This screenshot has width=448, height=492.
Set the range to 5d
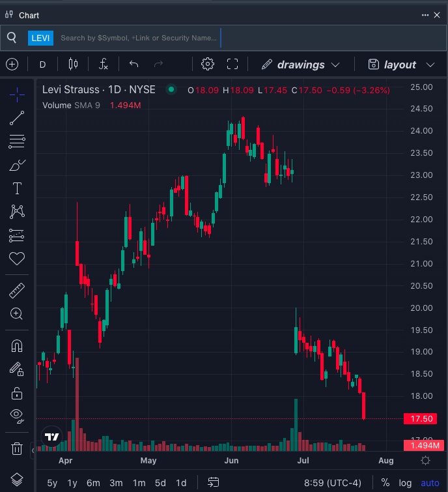[x=160, y=483]
